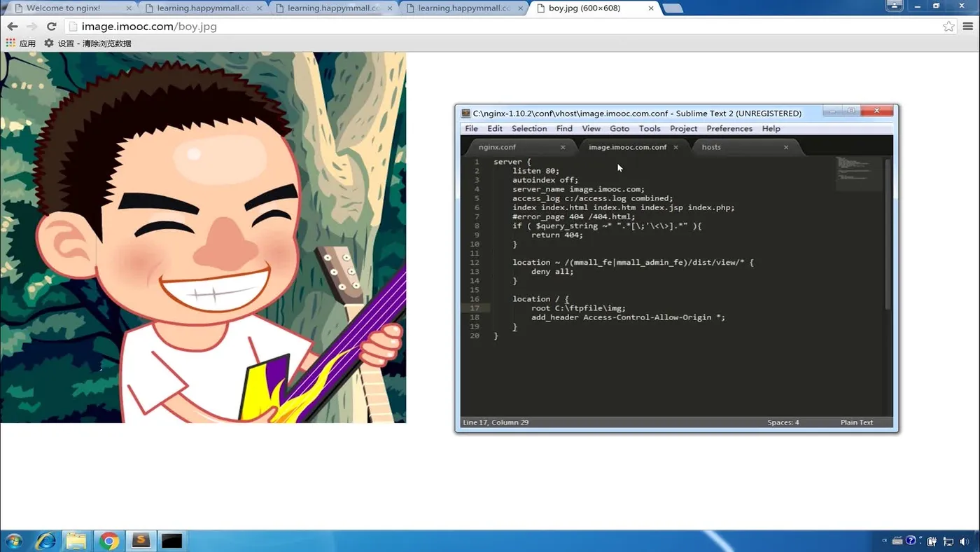Open the 设置 - 清除浏览数据 bookmark
Image resolution: width=980 pixels, height=552 pixels.
[x=87, y=43]
